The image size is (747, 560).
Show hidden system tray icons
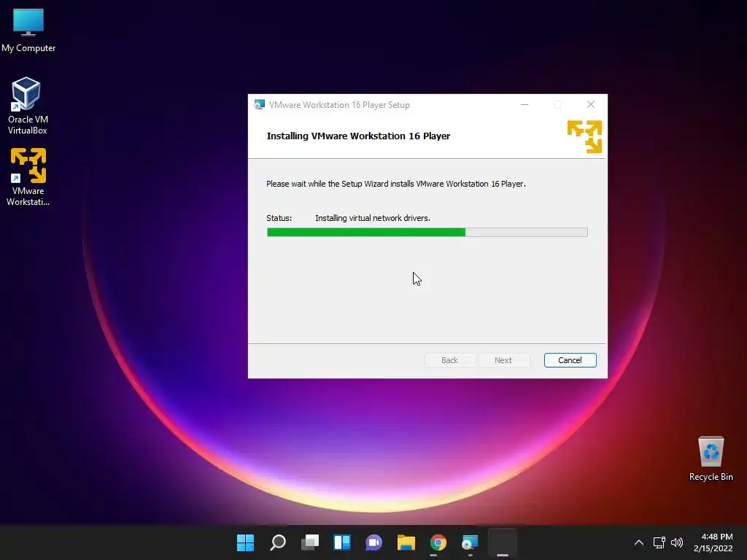(x=639, y=542)
